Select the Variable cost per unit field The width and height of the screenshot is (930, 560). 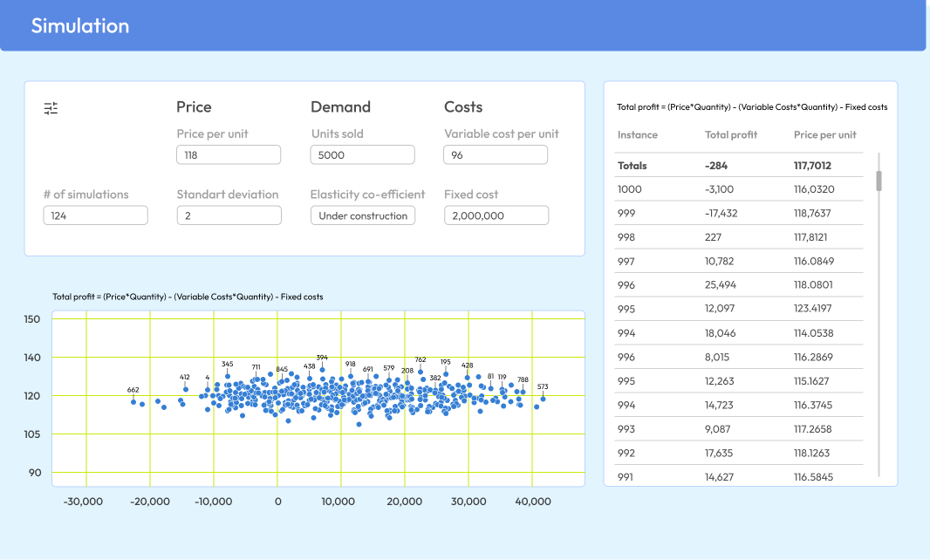point(496,155)
